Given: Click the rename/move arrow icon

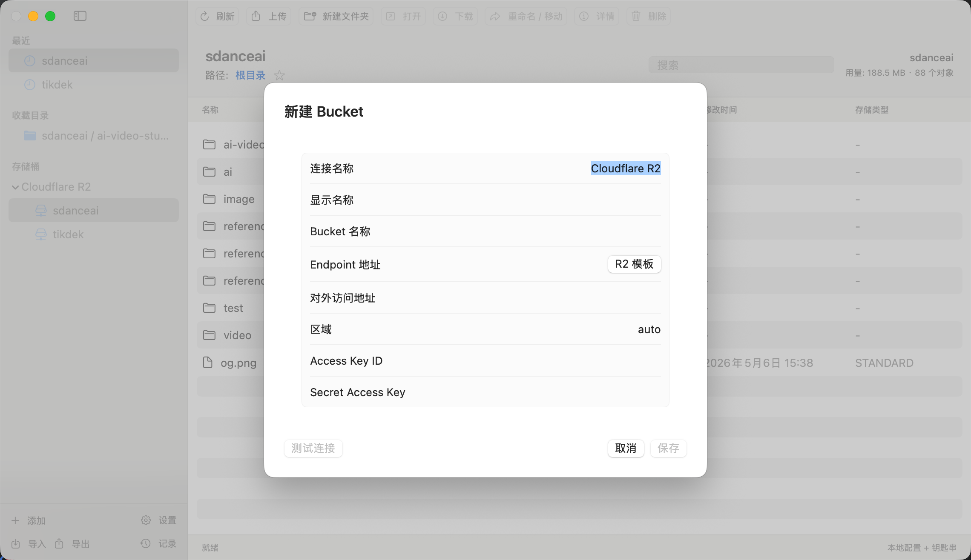Looking at the screenshot, I should [x=495, y=16].
